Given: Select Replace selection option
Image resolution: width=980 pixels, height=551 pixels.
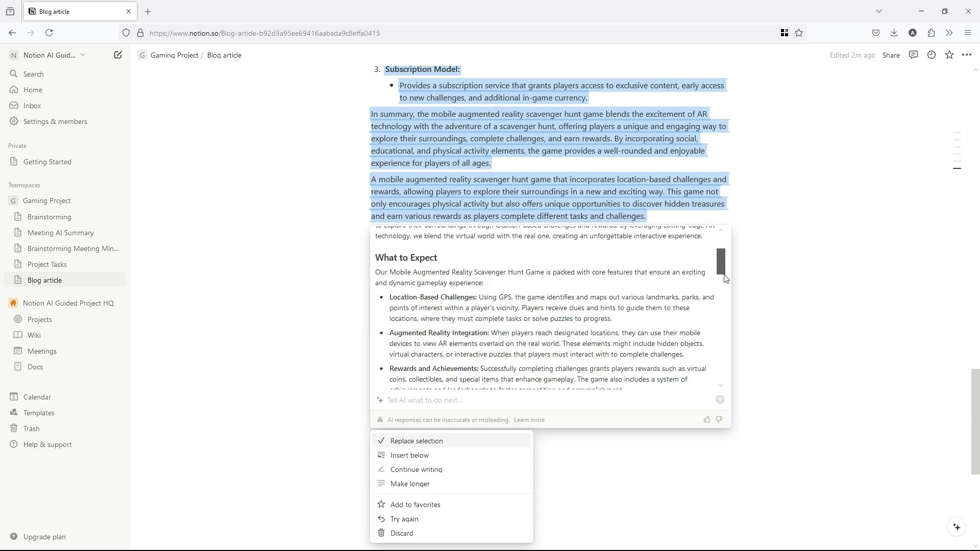Looking at the screenshot, I should coord(416,441).
